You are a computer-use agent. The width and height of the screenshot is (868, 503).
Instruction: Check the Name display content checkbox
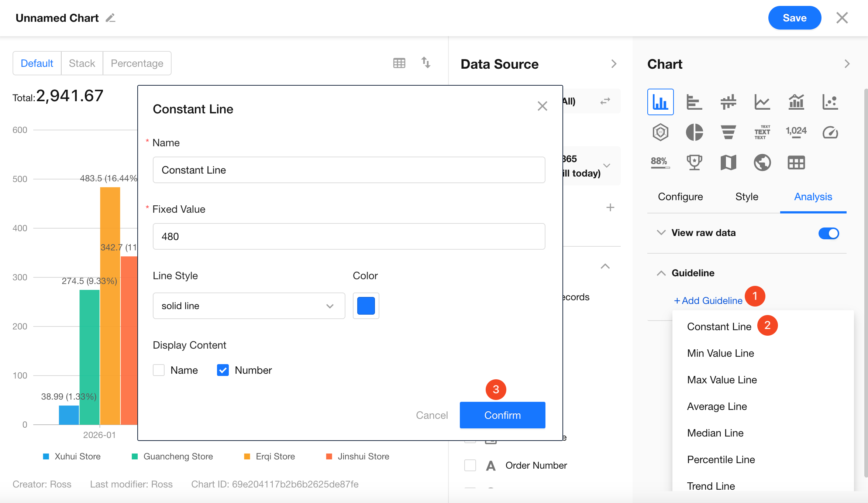point(159,370)
